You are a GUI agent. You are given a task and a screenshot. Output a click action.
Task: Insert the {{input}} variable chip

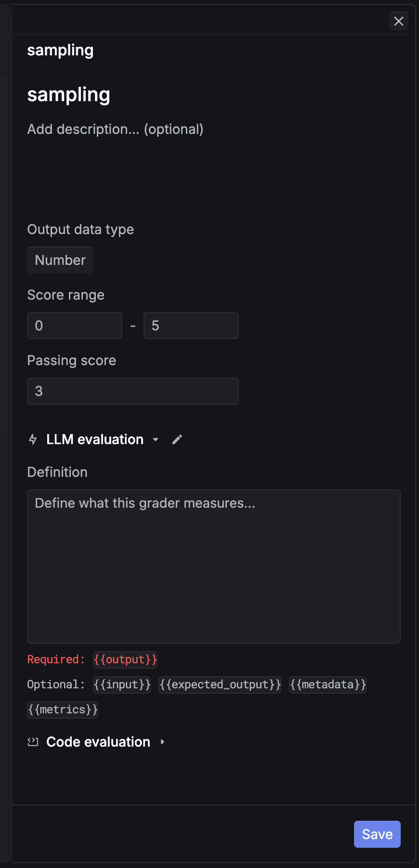[x=122, y=684]
